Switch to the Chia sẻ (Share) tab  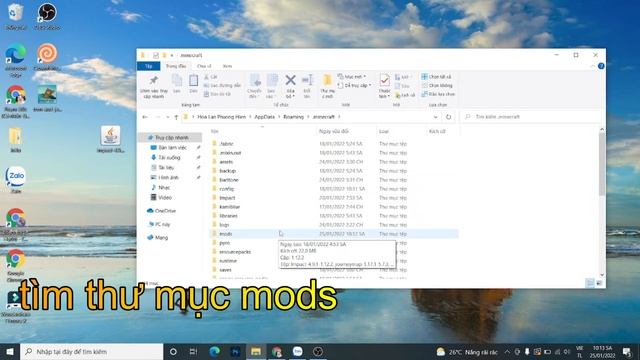204,66
